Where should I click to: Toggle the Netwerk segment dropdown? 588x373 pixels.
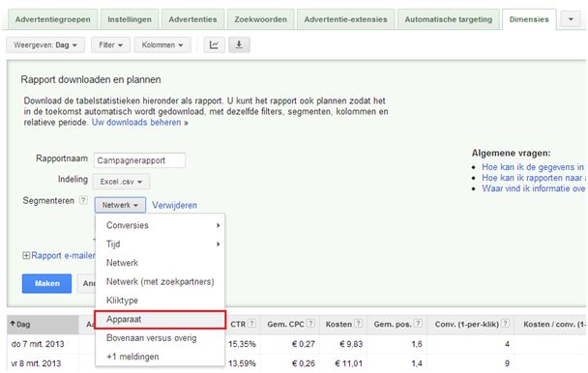pyautogui.click(x=120, y=205)
